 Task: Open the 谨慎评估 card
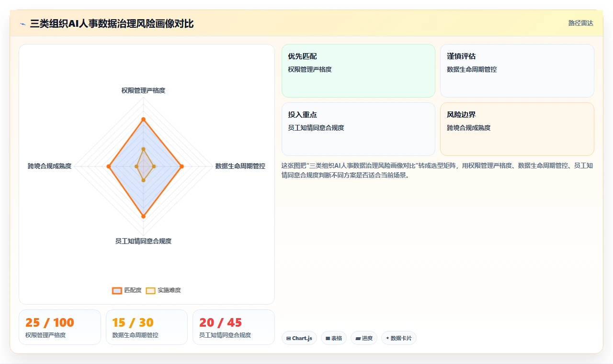(517, 71)
